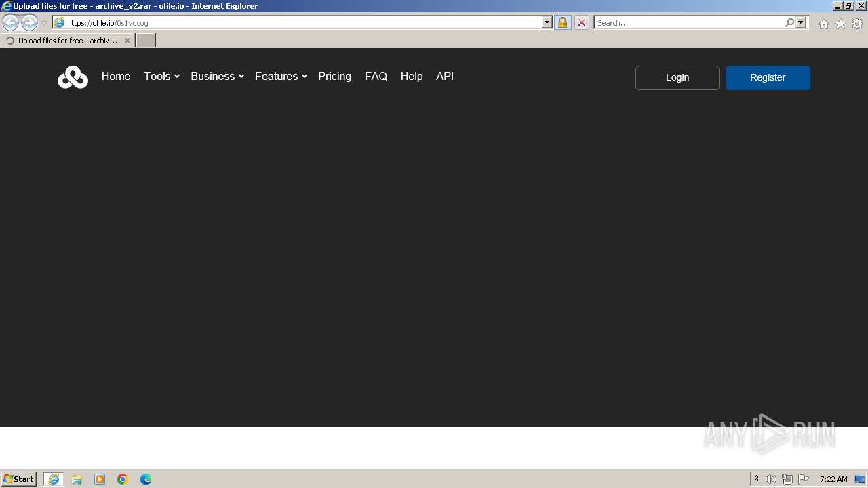
Task: Click the ufile.io cloud logo
Action: [x=73, y=77]
